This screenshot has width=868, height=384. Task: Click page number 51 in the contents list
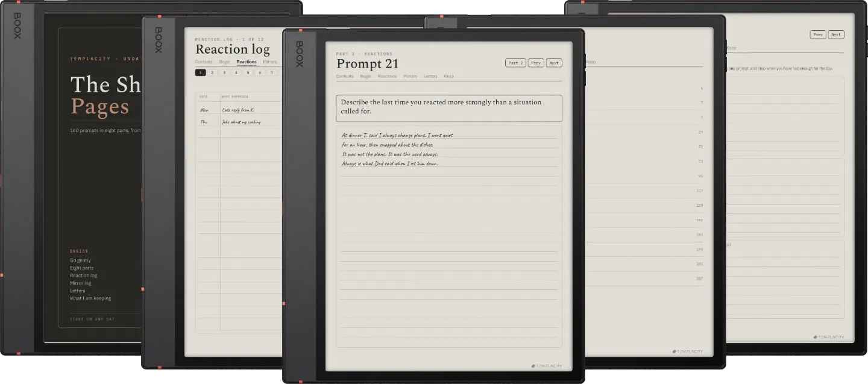[700, 146]
